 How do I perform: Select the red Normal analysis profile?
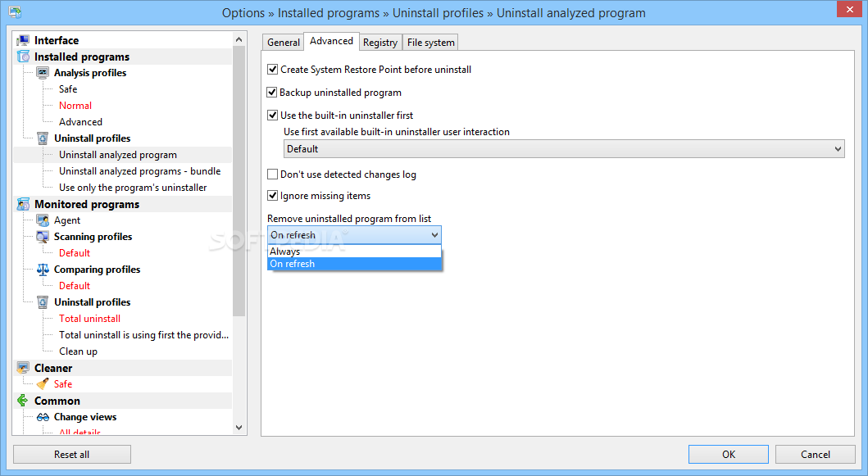point(75,106)
